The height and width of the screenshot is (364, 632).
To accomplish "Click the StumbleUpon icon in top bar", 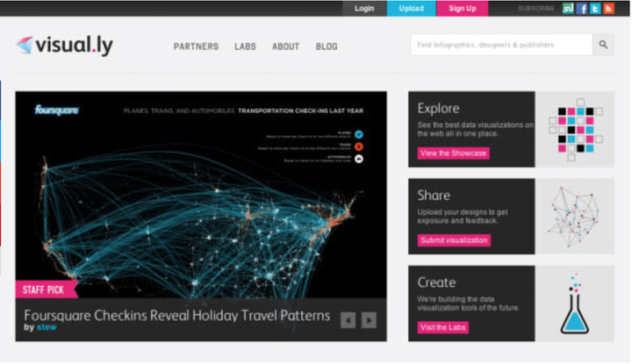I will click(x=568, y=9).
